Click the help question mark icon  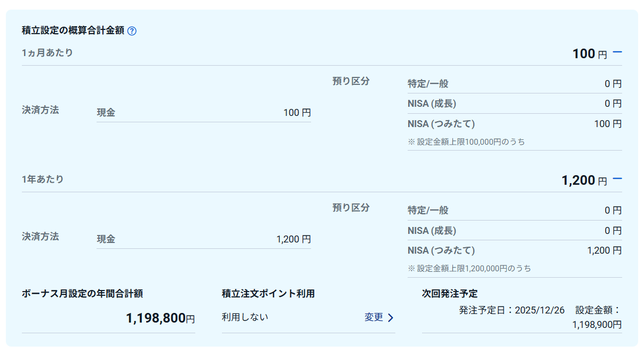(132, 31)
